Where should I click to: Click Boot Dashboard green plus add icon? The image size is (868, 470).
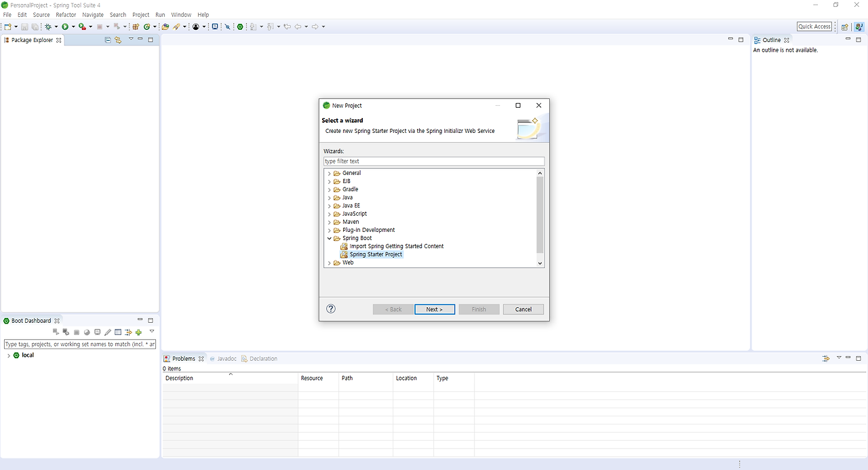(x=138, y=332)
